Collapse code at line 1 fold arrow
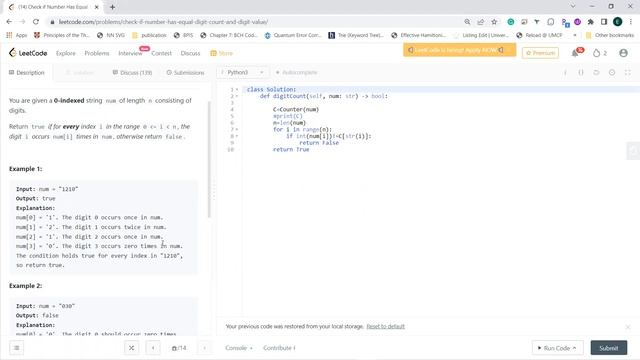Viewport: 640px width, 360px height. (x=237, y=89)
